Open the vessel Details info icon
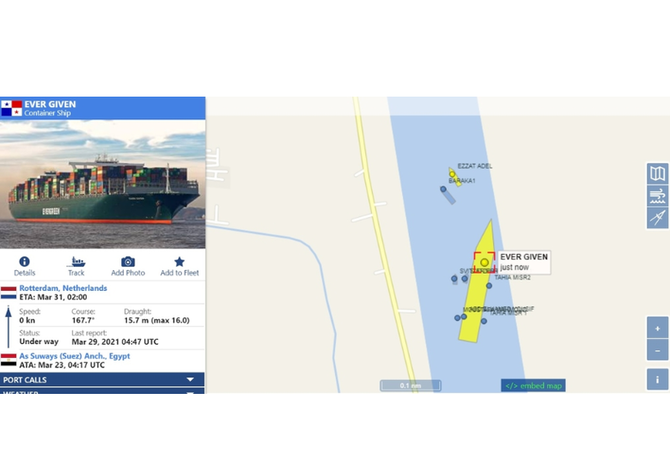 tap(24, 261)
